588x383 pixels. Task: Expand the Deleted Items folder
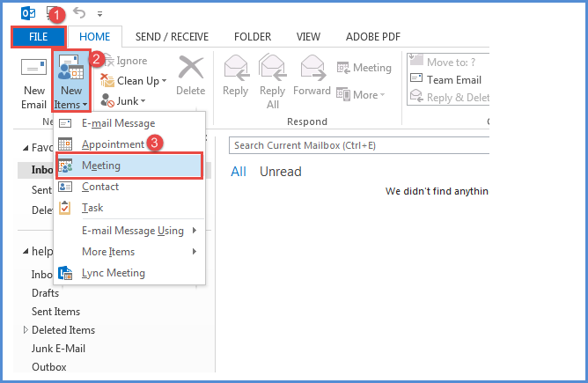pyautogui.click(x=26, y=331)
